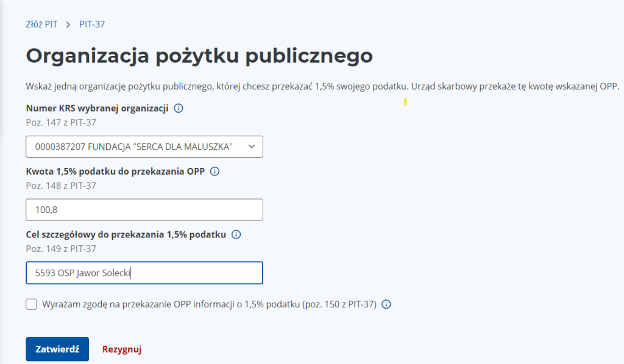Image resolution: width=624 pixels, height=364 pixels.
Task: Open info icon next to Cel szczegółowy
Action: pyautogui.click(x=236, y=234)
